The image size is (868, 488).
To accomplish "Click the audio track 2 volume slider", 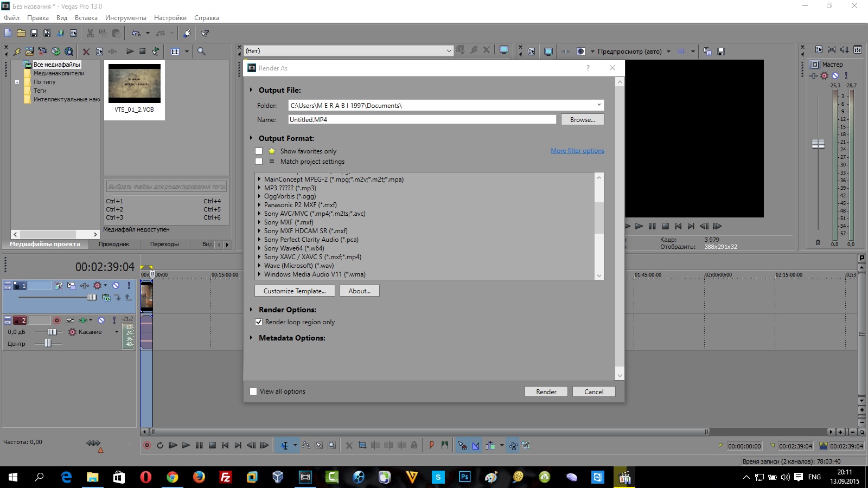I will 52,332.
